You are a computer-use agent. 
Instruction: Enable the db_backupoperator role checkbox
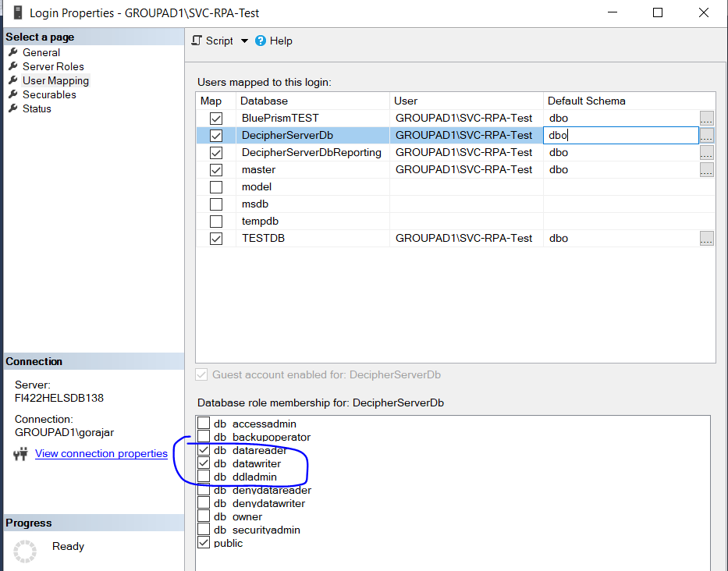coord(204,436)
